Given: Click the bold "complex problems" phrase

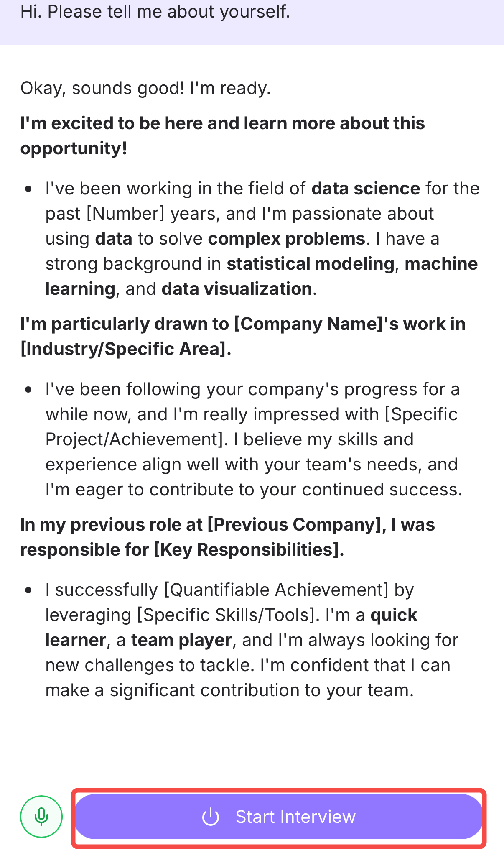Looking at the screenshot, I should (287, 239).
